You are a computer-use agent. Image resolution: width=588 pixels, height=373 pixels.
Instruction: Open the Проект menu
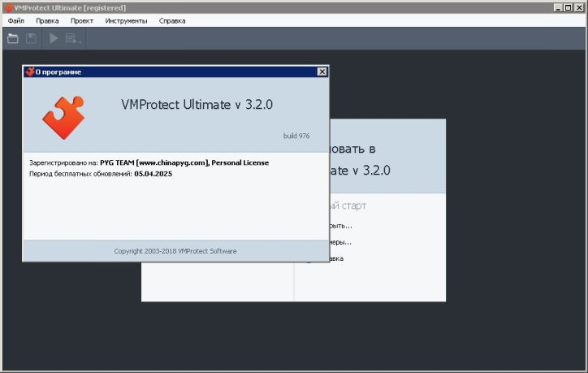click(82, 21)
